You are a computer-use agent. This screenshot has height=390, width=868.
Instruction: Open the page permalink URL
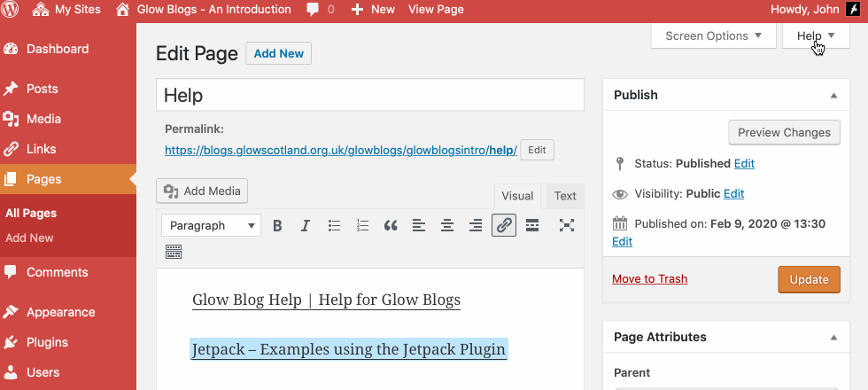[341, 150]
